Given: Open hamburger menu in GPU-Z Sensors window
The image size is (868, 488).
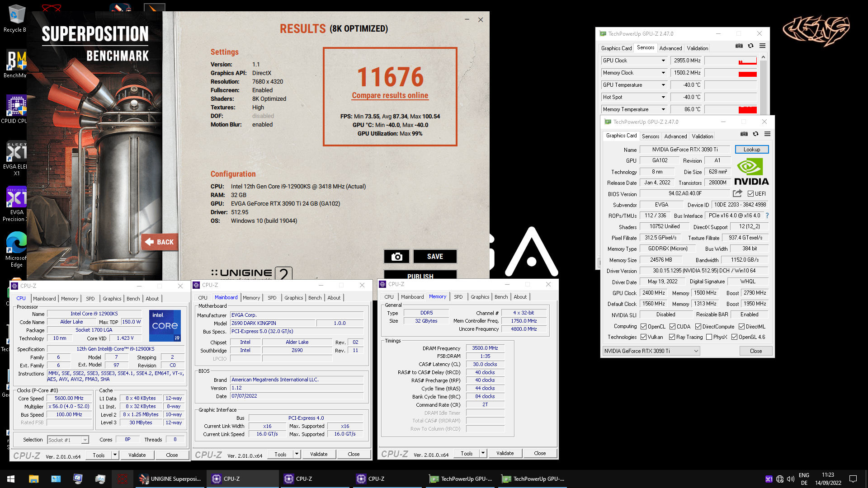Looking at the screenshot, I should 762,46.
